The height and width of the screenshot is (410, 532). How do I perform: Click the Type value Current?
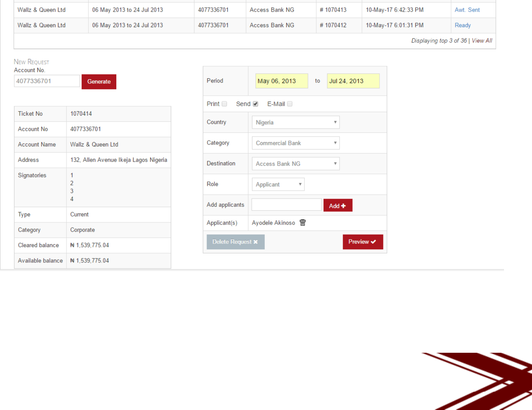click(x=79, y=215)
